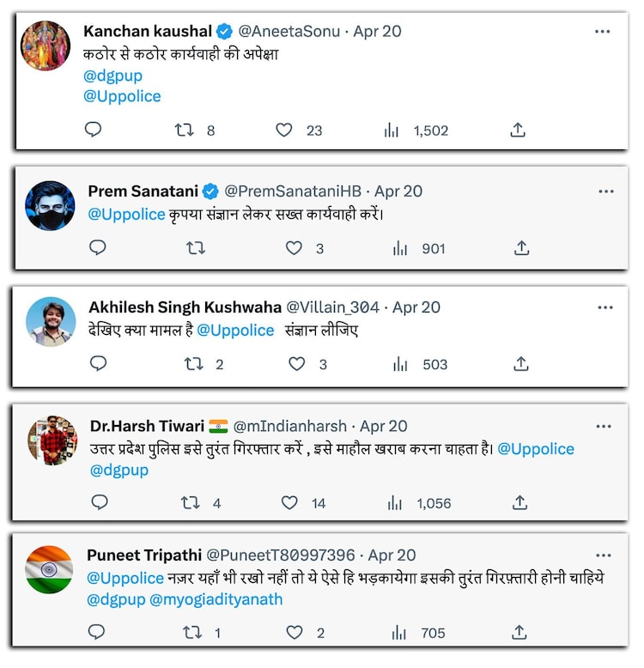Open more options on Prem Sanatani's tweet
Image resolution: width=644 pixels, height=668 pixels.
click(606, 191)
